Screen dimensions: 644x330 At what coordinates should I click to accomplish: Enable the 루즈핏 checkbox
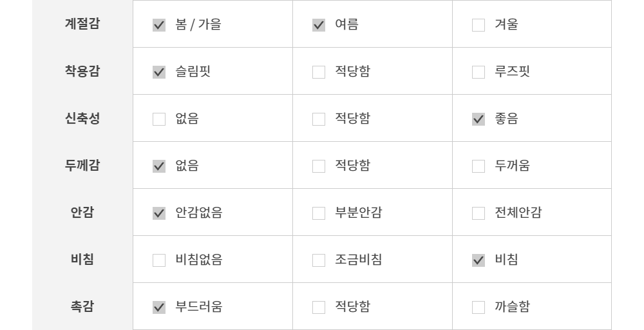tap(478, 73)
